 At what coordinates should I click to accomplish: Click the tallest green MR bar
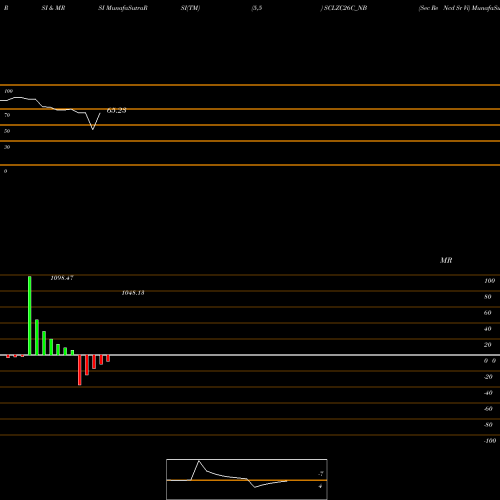(x=30, y=315)
